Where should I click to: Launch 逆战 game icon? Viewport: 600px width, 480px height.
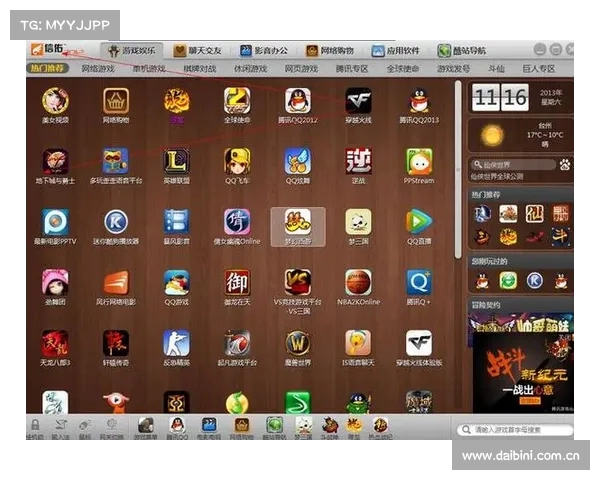(x=358, y=161)
